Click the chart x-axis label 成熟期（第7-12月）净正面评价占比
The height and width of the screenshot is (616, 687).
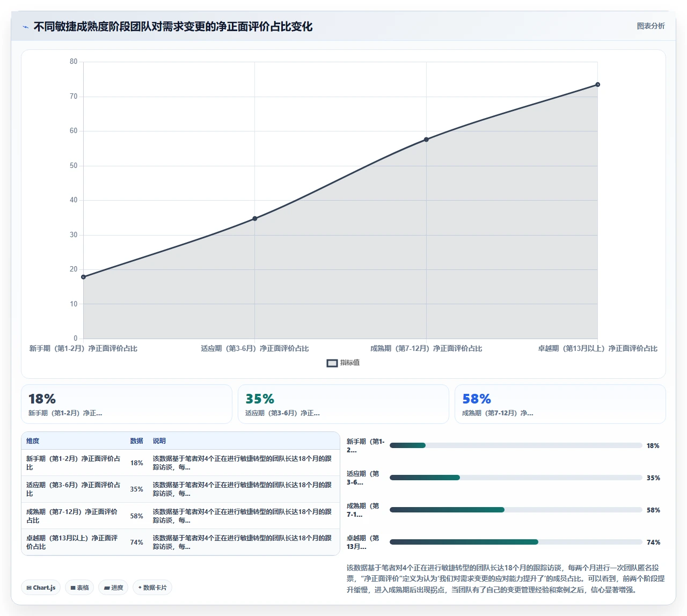click(426, 349)
